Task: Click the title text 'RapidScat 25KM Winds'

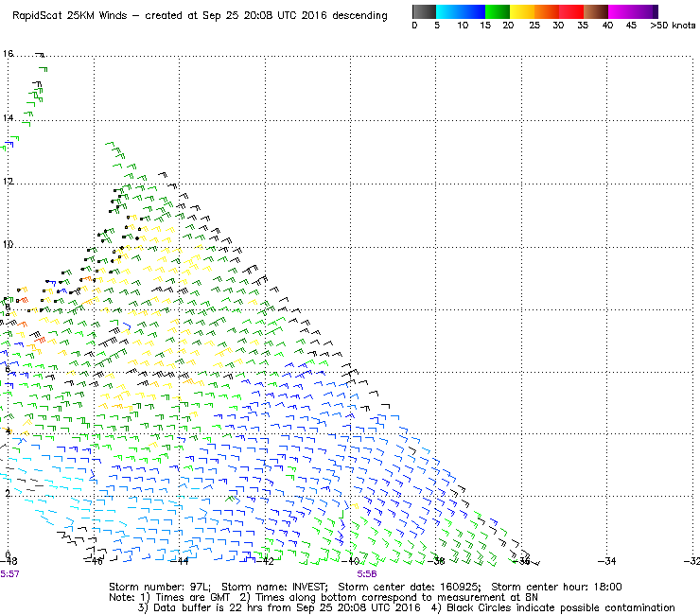Action: [70, 16]
